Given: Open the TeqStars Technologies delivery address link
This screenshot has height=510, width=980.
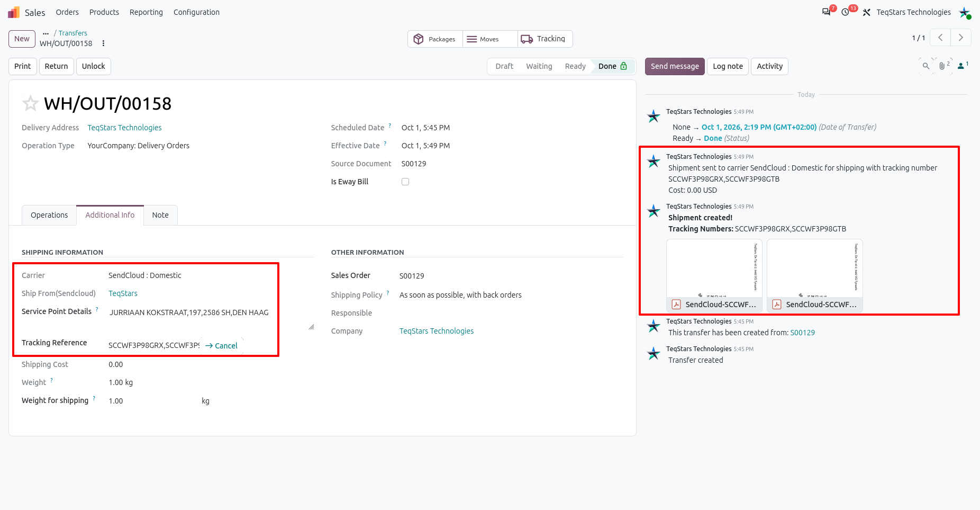Looking at the screenshot, I should pos(124,128).
